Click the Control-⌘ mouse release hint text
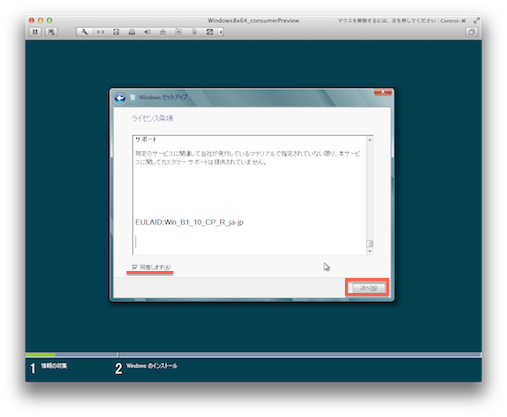This screenshot has height=417, width=507. click(401, 21)
